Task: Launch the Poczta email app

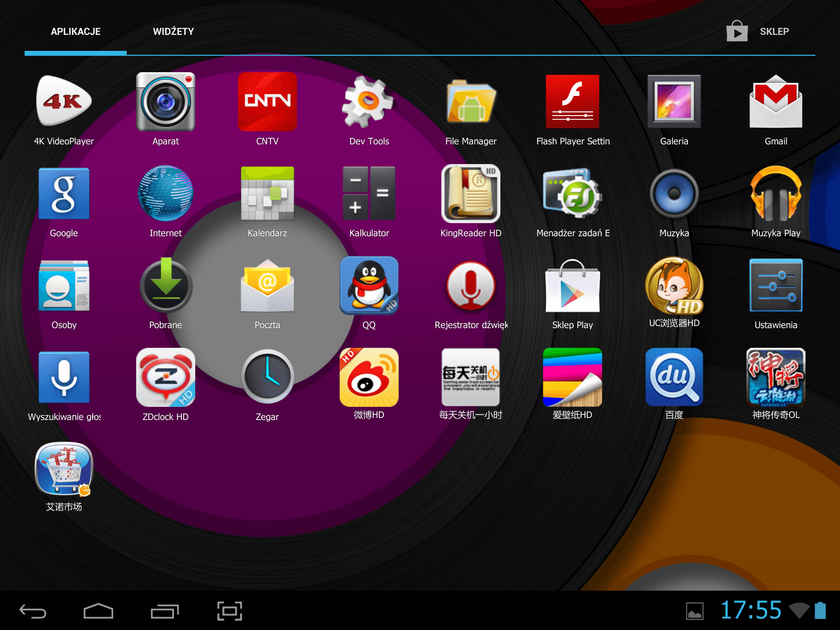Action: tap(267, 285)
